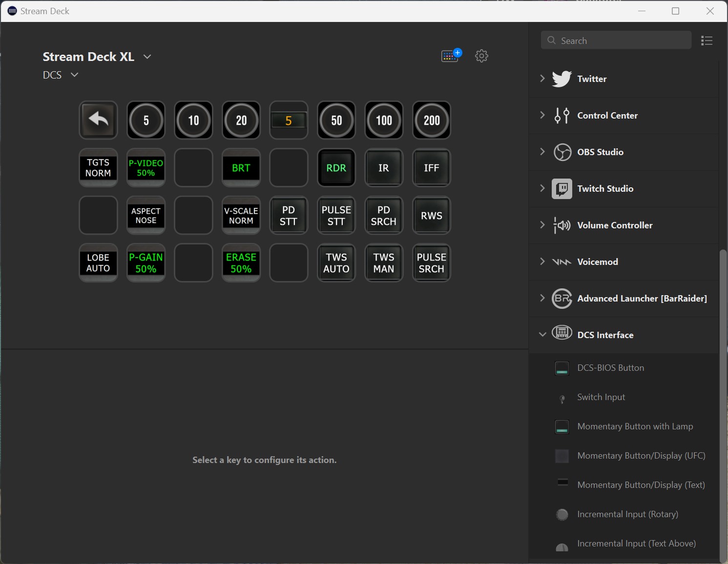Select the 50 range key
This screenshot has height=564, width=728.
coord(336,120)
